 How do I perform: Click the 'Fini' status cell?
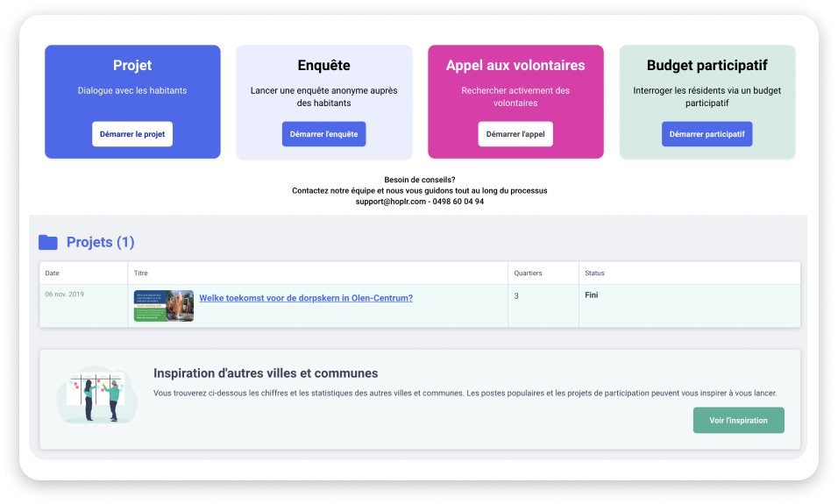(592, 295)
